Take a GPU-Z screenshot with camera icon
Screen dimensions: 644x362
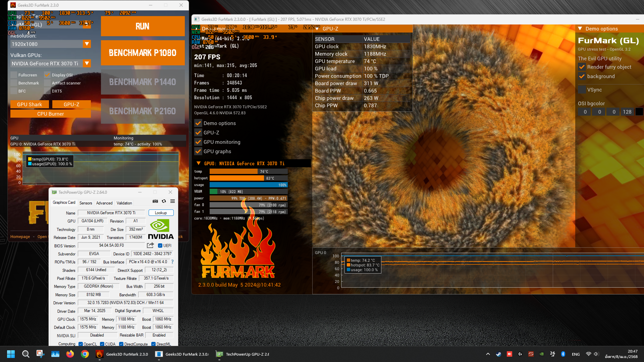155,201
